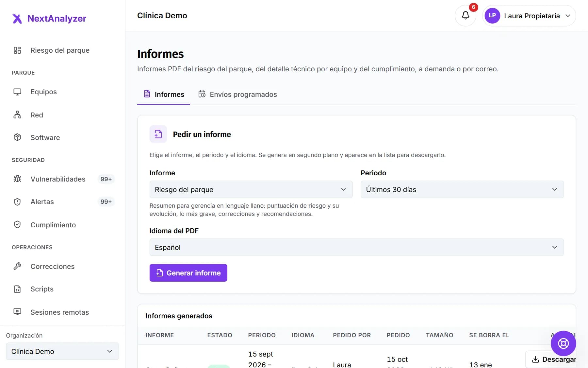Click the Vulnerabilidades 99+ badge
The width and height of the screenshot is (588, 368).
[x=106, y=179]
